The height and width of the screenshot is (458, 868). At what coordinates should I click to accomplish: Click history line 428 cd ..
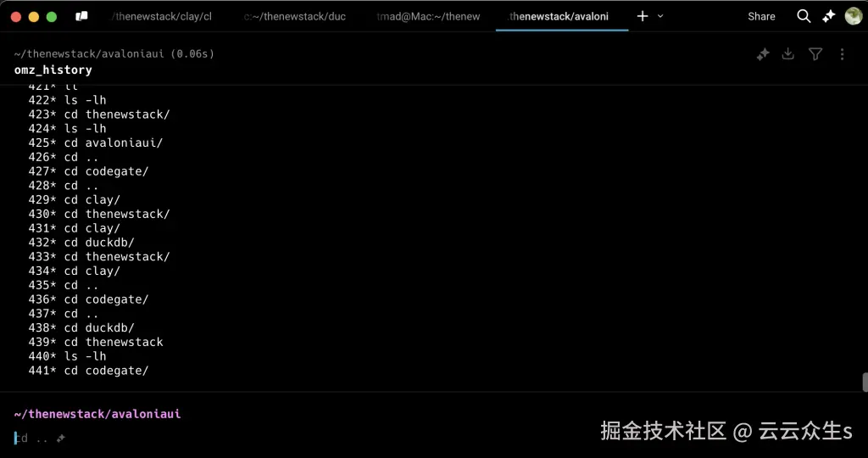pos(63,186)
